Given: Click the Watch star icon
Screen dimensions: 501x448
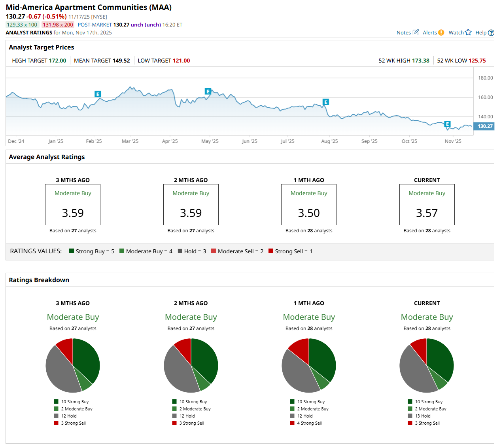Looking at the screenshot, I should pos(468,32).
